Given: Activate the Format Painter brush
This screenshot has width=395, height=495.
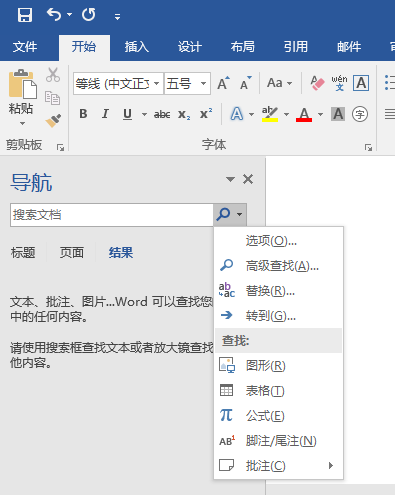Looking at the screenshot, I should (x=53, y=121).
